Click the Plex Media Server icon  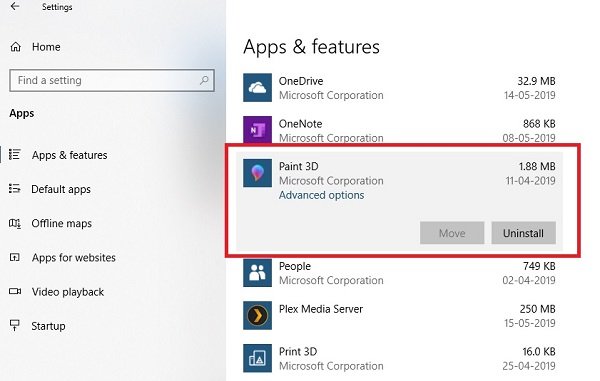(258, 316)
